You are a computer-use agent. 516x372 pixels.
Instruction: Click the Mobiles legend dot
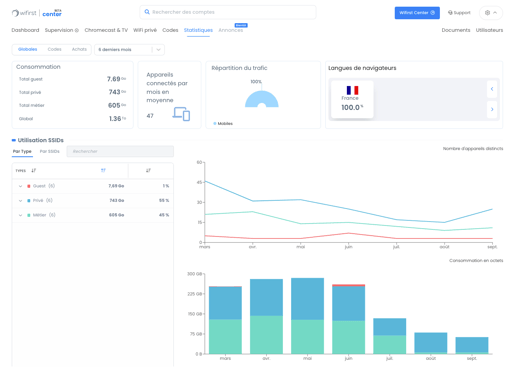pos(215,124)
